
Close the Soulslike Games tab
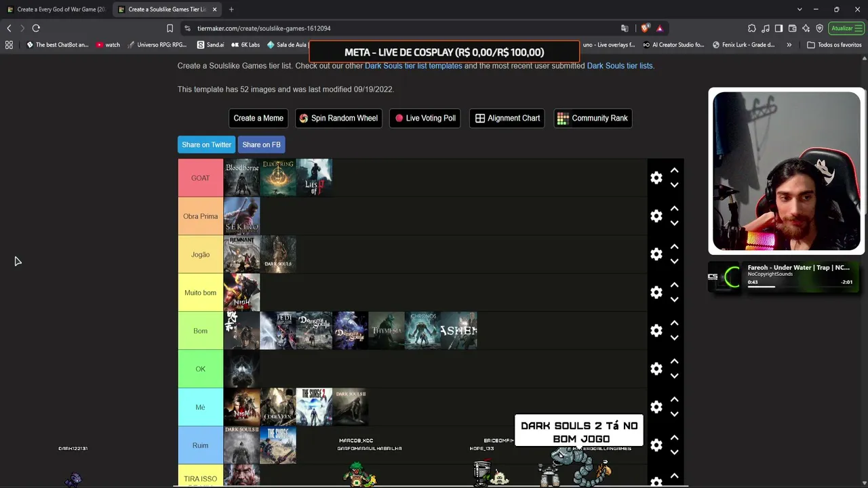pos(215,9)
